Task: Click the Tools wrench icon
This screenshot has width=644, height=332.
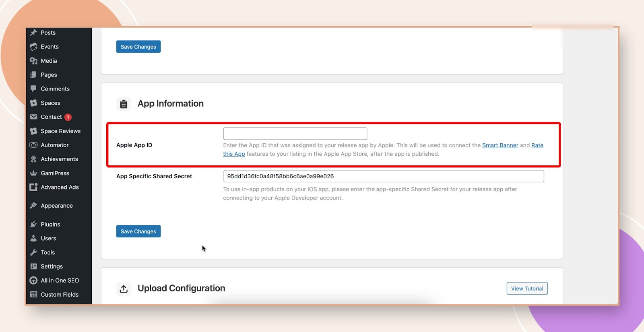Action: pyautogui.click(x=33, y=252)
